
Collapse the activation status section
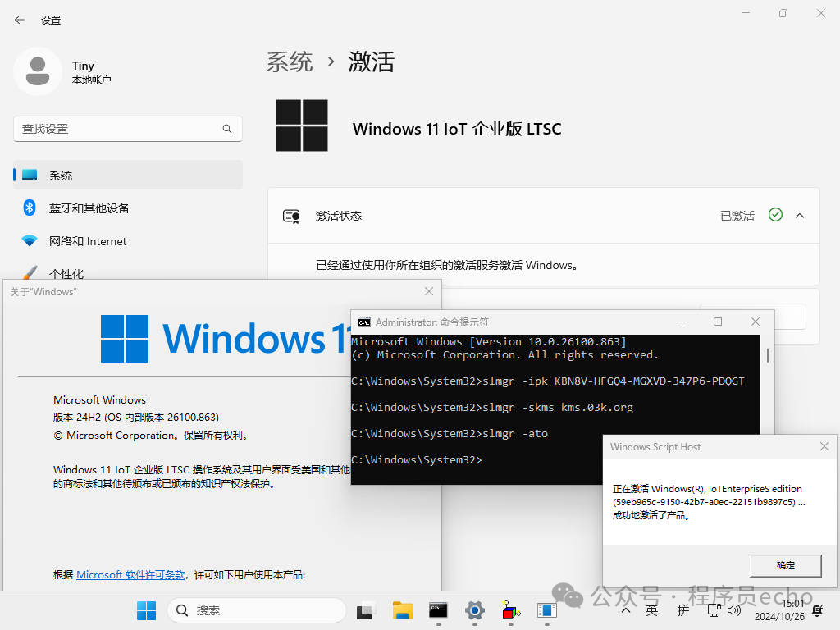[x=800, y=216]
